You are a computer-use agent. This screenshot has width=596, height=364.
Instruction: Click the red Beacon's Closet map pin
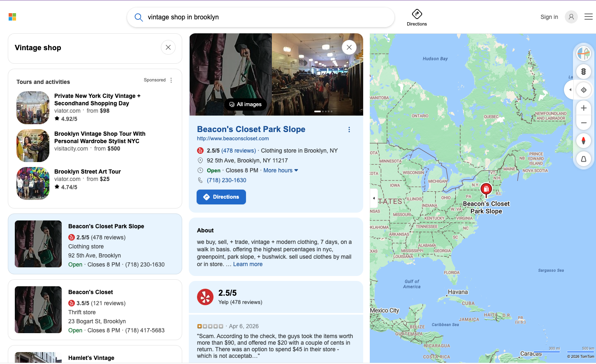(x=486, y=190)
